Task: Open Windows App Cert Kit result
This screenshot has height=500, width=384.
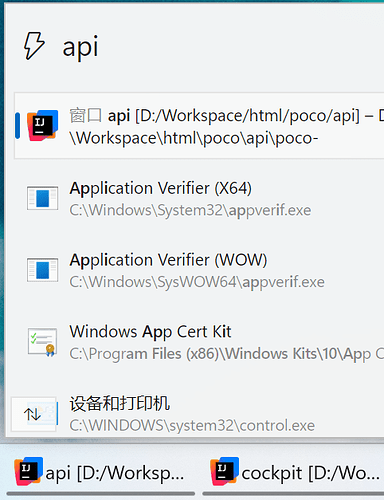Action: [x=199, y=342]
